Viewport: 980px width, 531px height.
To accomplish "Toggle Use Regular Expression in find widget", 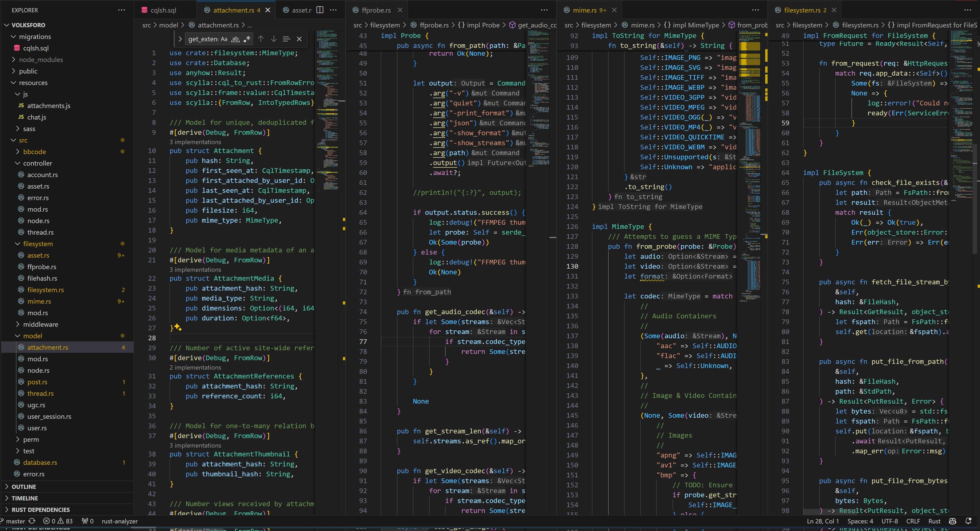I will [247, 39].
